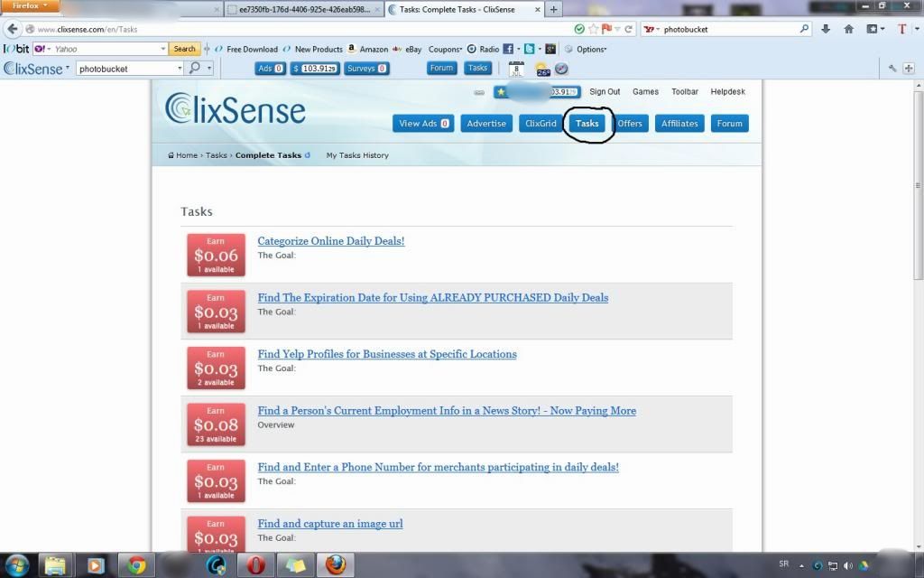Click the Facebook icon in the toolbar
Image resolution: width=924 pixels, height=578 pixels.
pos(508,49)
